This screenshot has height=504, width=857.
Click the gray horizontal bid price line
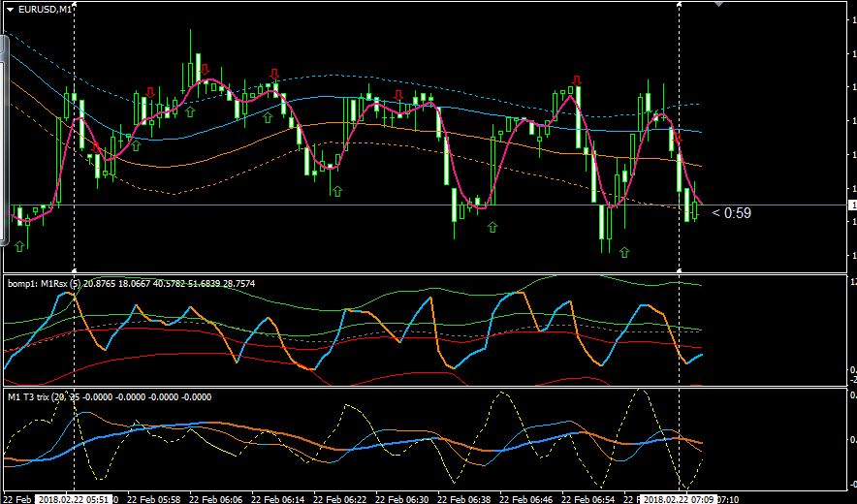[428, 205]
